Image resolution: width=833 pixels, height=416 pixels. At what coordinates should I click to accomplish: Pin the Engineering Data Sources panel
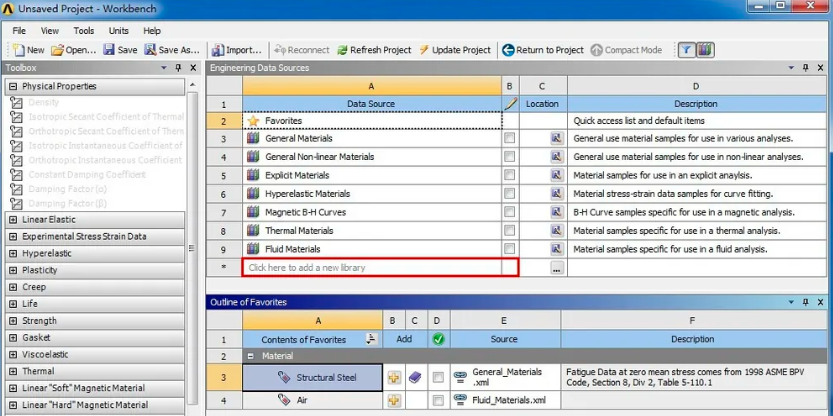[805, 68]
